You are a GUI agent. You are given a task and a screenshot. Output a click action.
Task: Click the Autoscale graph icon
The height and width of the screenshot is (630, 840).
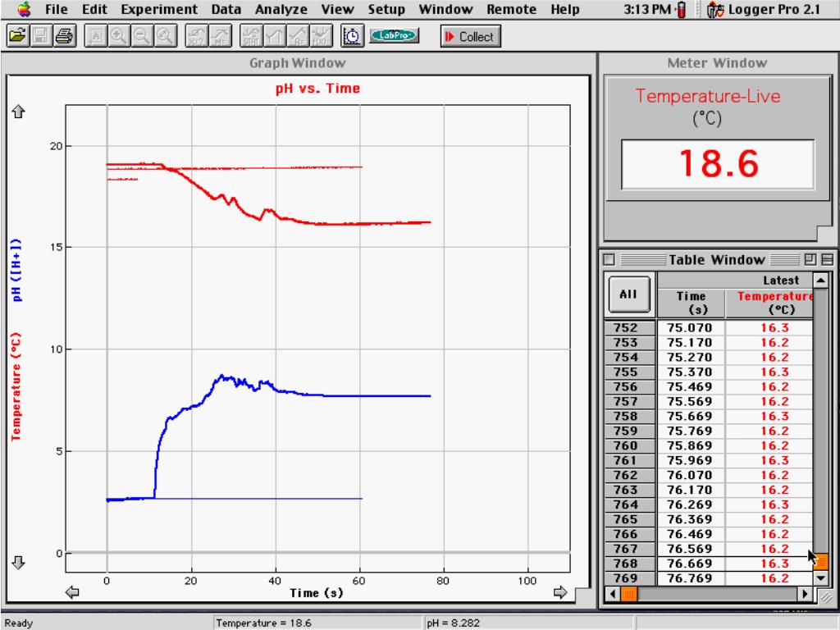point(96,36)
